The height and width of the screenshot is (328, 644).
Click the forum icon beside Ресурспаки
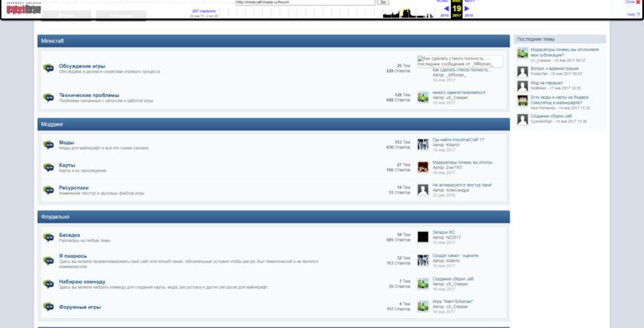tap(48, 190)
